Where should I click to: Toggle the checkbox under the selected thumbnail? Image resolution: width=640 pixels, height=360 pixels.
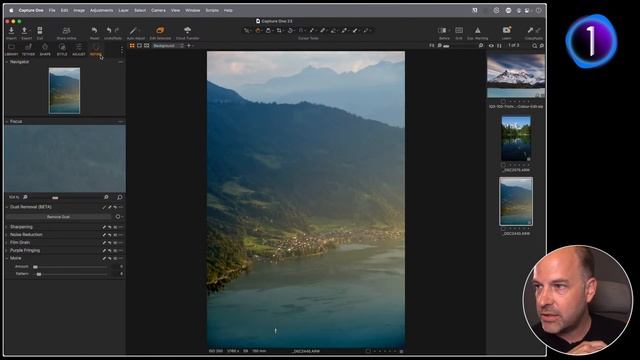click(503, 229)
